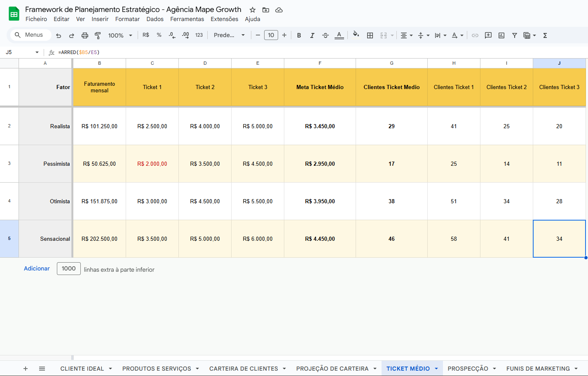
Task: Toggle italic text formatting
Action: click(x=312, y=35)
